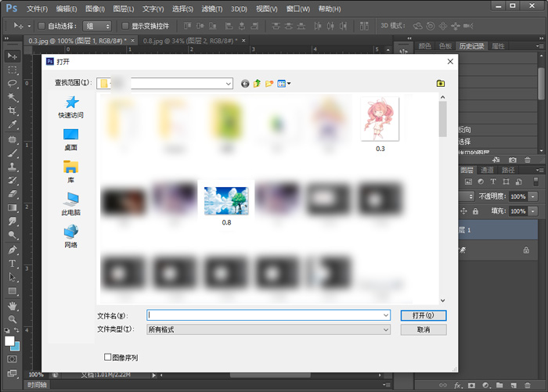Enable the 显示变换控件 checkbox
Image resolution: width=548 pixels, height=392 pixels.
pos(125,26)
